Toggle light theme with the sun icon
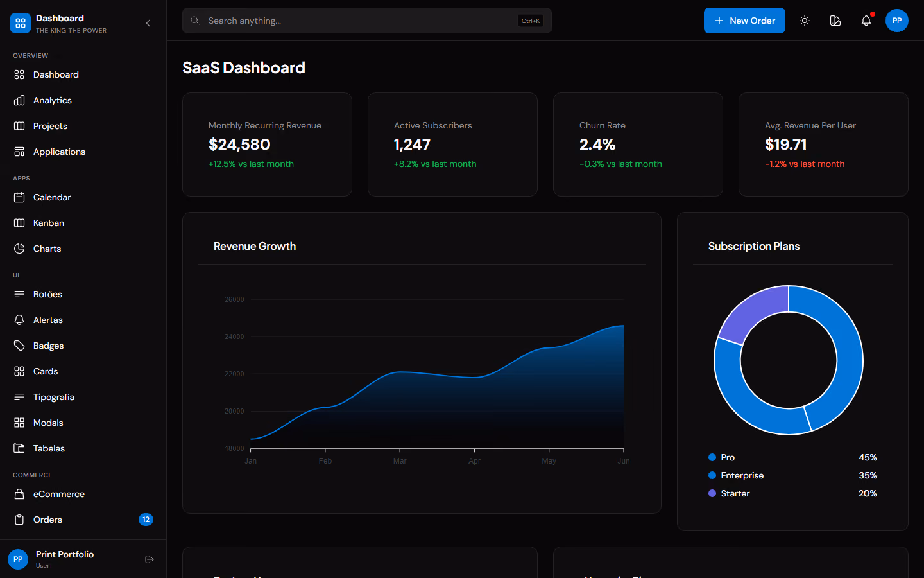Screen dimensions: 924x578 805,21
